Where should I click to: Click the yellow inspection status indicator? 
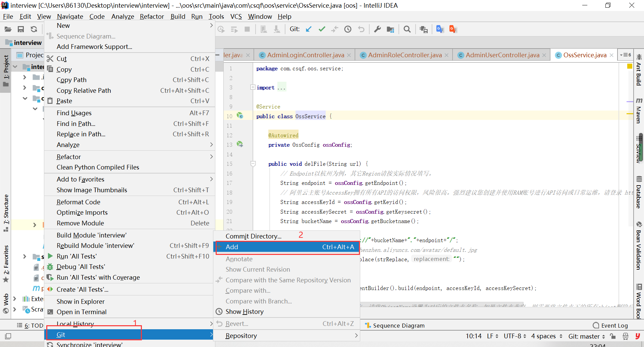[x=630, y=66]
